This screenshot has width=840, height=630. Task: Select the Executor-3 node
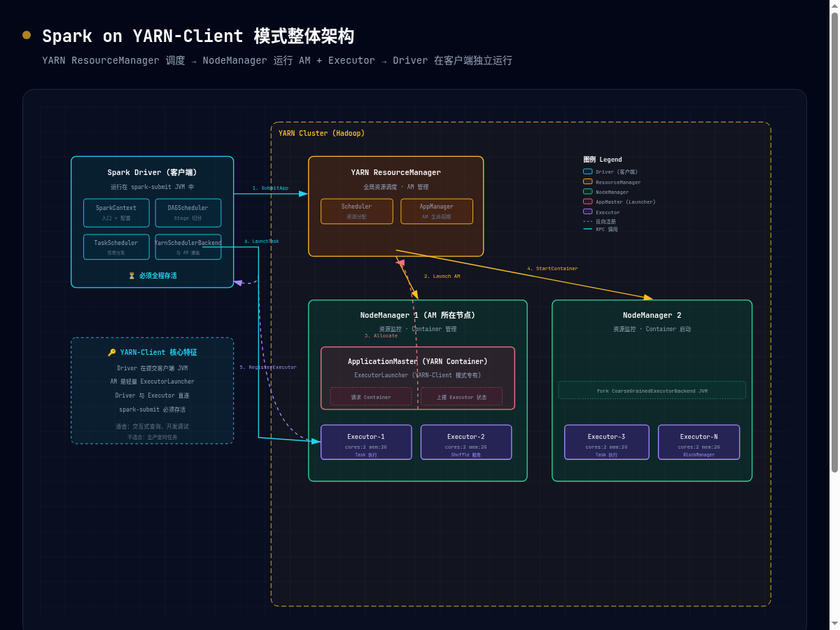[607, 442]
